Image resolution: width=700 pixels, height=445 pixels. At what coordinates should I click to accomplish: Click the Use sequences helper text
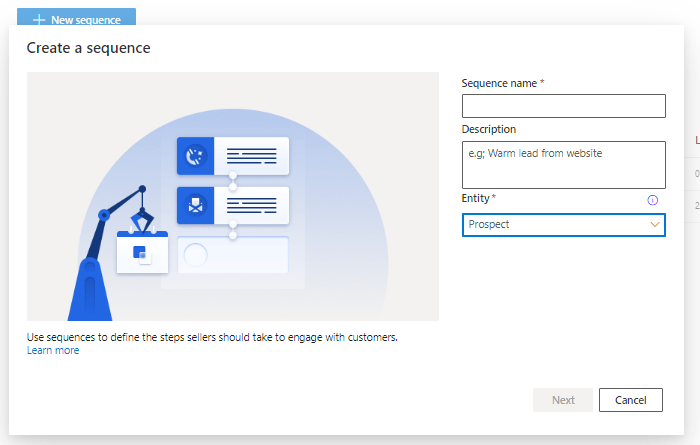(x=212, y=337)
